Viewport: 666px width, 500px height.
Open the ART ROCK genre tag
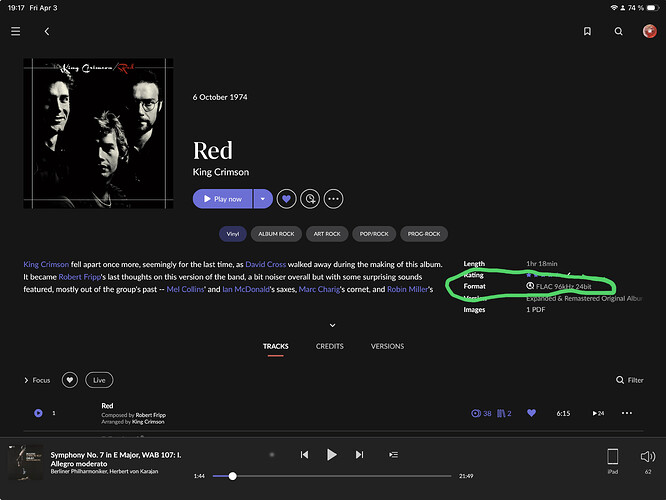click(327, 234)
